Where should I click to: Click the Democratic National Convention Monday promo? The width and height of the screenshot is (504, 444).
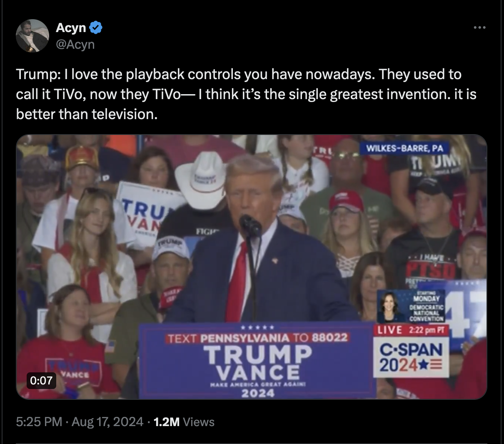tap(412, 307)
